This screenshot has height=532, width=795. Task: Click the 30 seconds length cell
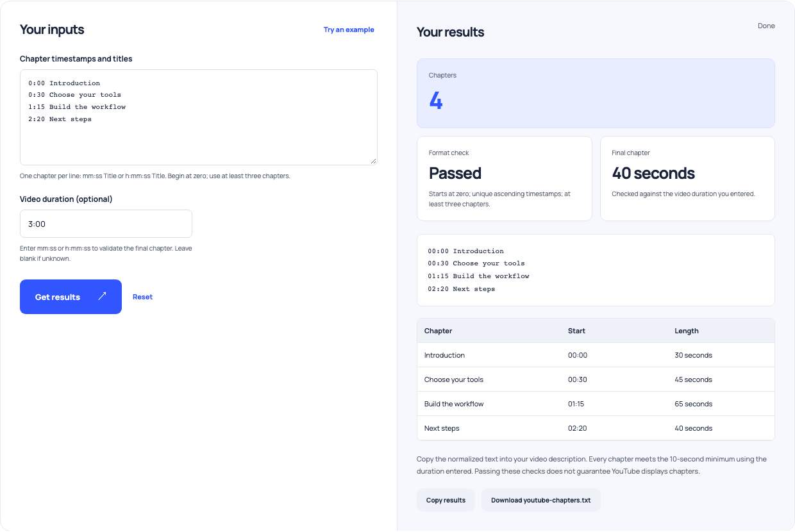pyautogui.click(x=693, y=355)
